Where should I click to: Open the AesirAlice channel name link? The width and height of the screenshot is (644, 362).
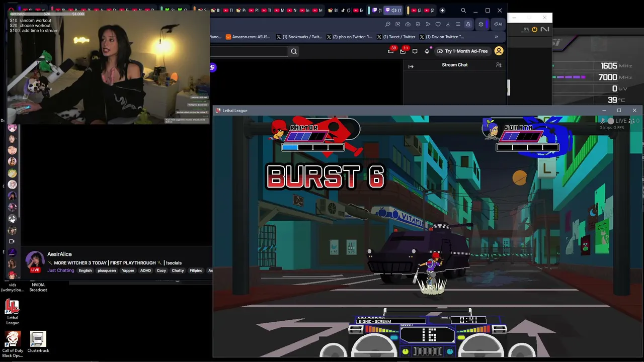pos(59,254)
